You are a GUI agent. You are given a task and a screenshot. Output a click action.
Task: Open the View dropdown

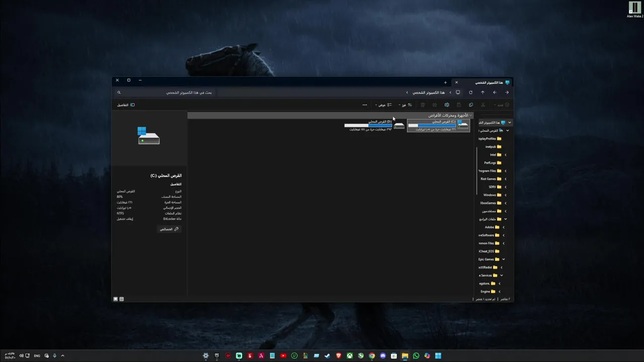click(383, 105)
